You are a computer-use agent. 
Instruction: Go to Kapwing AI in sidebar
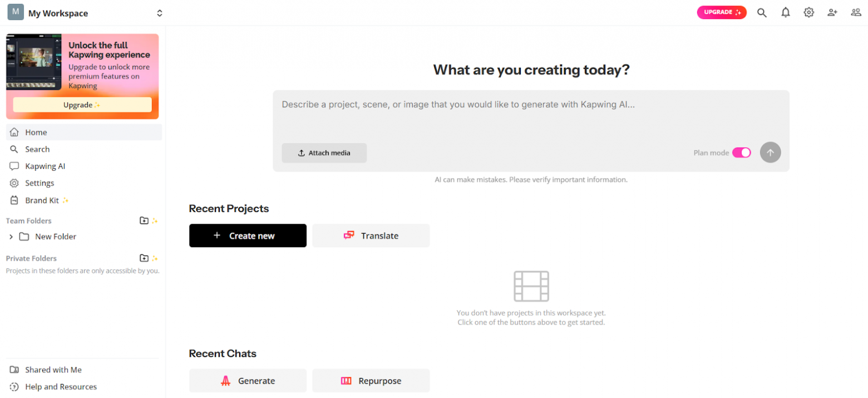[x=45, y=166]
